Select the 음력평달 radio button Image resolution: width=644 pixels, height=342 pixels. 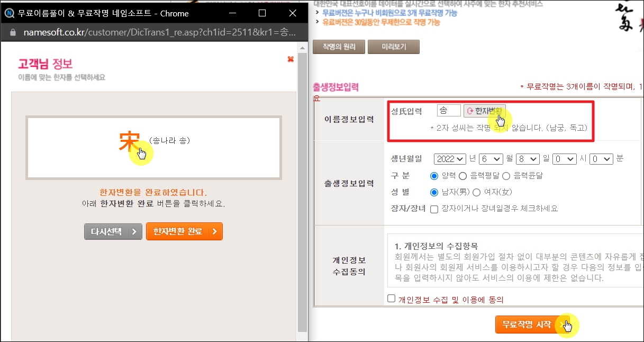(x=462, y=176)
